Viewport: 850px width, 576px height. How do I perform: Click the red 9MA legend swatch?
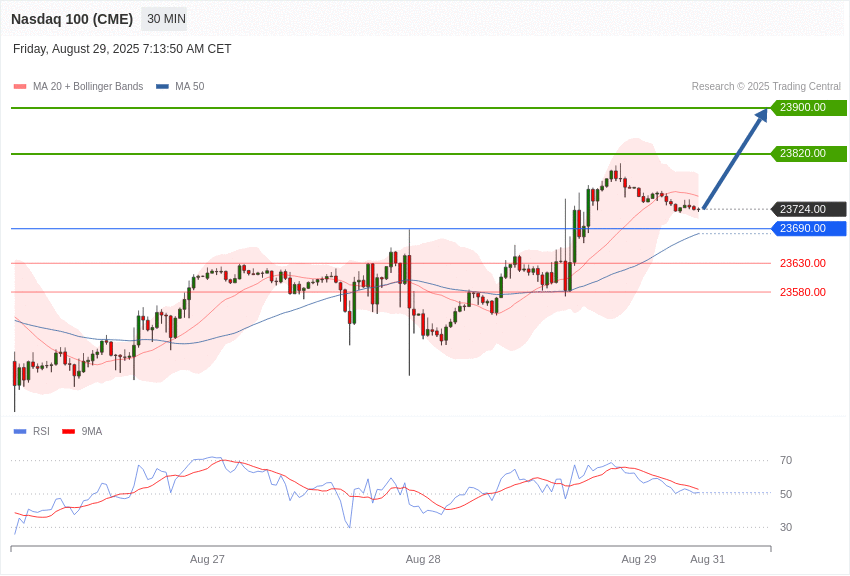tap(69, 431)
